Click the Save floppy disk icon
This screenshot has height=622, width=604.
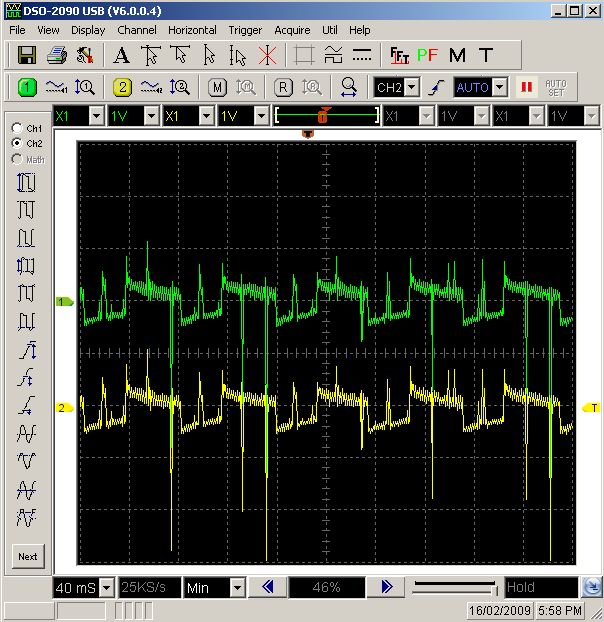click(27, 55)
